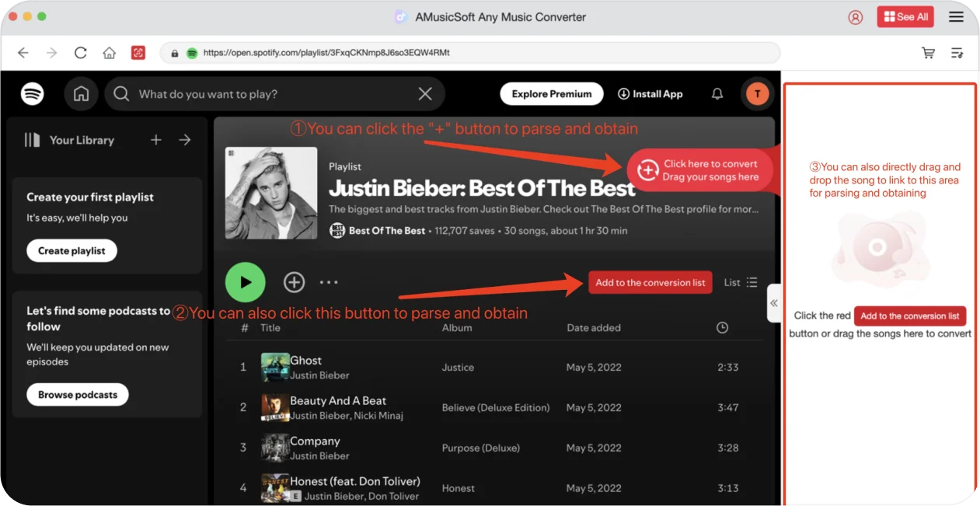
Task: Click the 2:33 duration of Ghost
Action: [728, 368]
